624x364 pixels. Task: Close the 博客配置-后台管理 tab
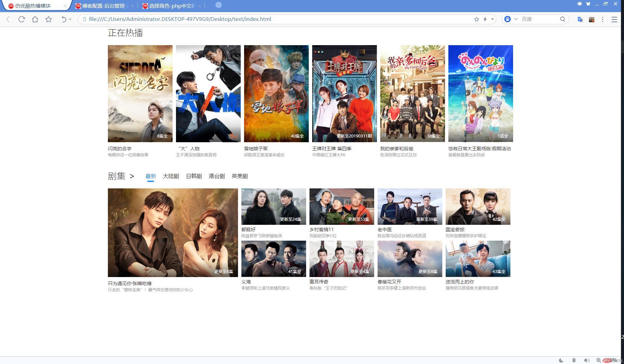click(x=132, y=6)
